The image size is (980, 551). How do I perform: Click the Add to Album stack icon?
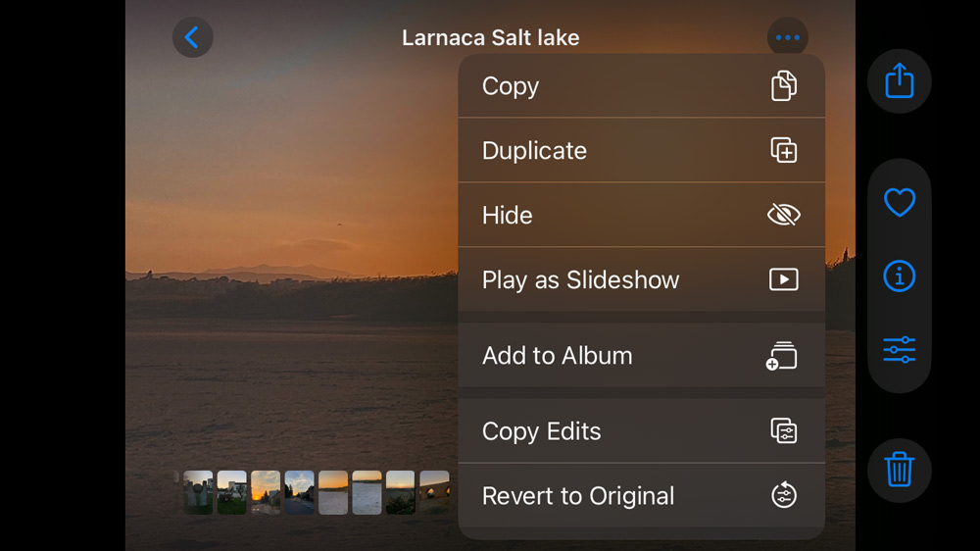(782, 356)
